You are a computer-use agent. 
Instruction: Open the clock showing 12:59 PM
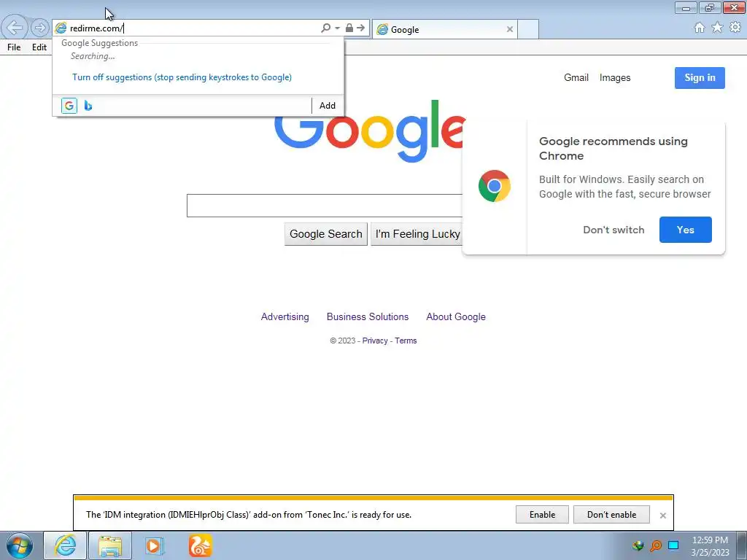[710, 545]
